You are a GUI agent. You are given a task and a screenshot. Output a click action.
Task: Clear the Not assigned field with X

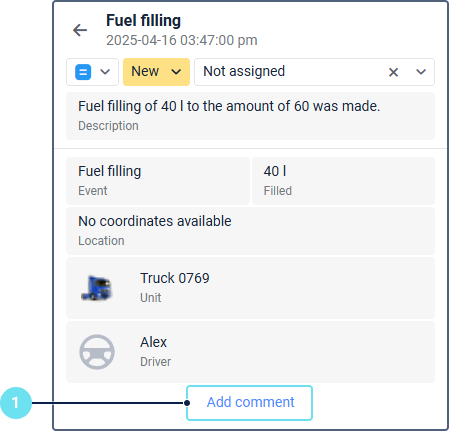(x=393, y=72)
